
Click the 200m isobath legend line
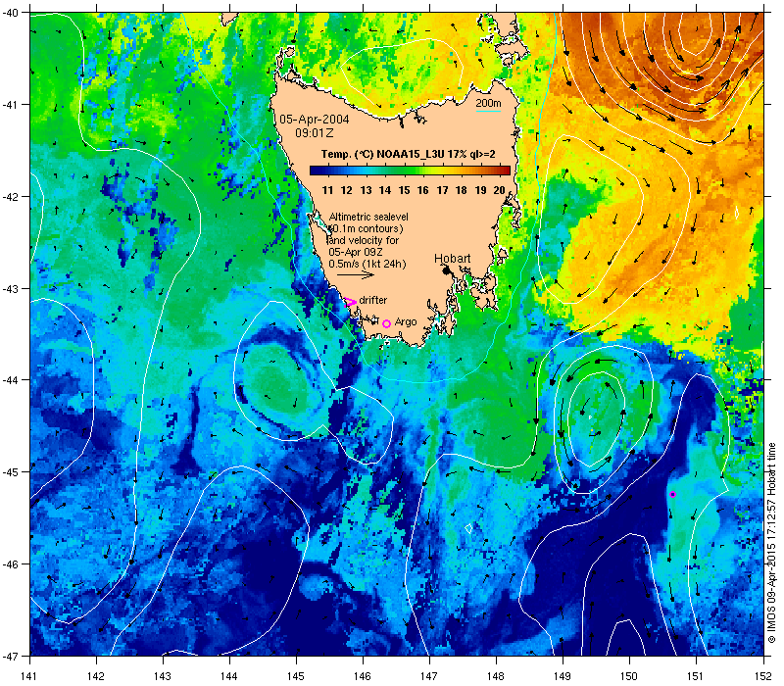pos(488,111)
